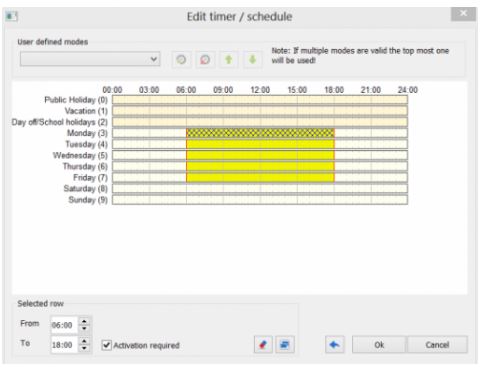Click the To time field showing 18:00
The width and height of the screenshot is (481, 370).
(x=64, y=345)
